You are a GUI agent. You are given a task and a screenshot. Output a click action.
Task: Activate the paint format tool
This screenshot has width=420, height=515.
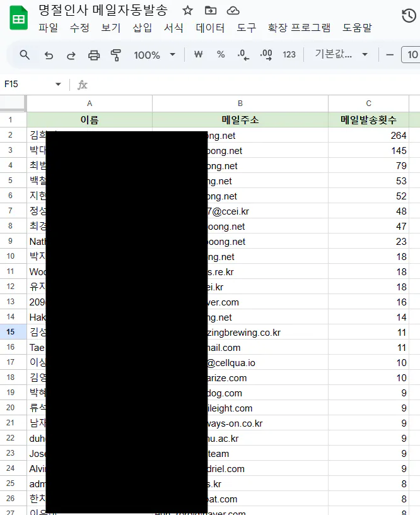tap(116, 55)
